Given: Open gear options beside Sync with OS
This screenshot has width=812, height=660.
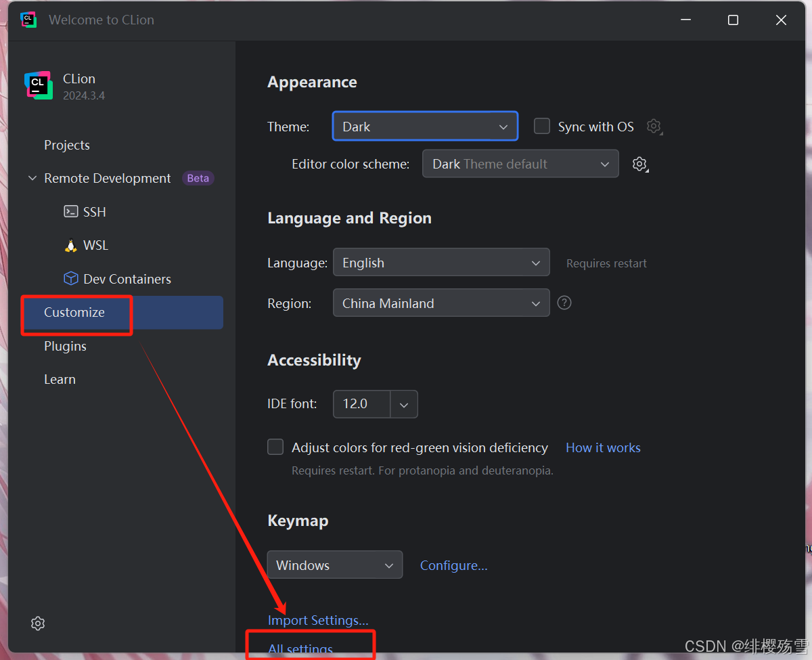Looking at the screenshot, I should click(654, 126).
